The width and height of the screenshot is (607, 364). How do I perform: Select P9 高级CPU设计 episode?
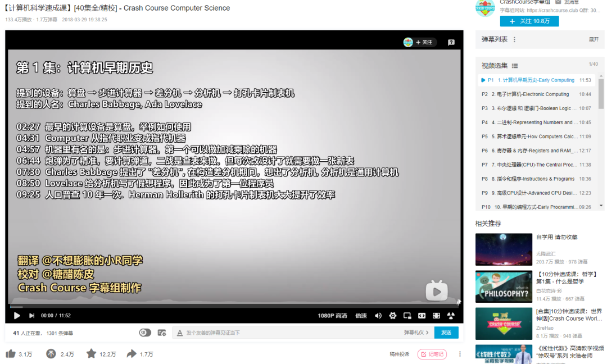tap(536, 193)
